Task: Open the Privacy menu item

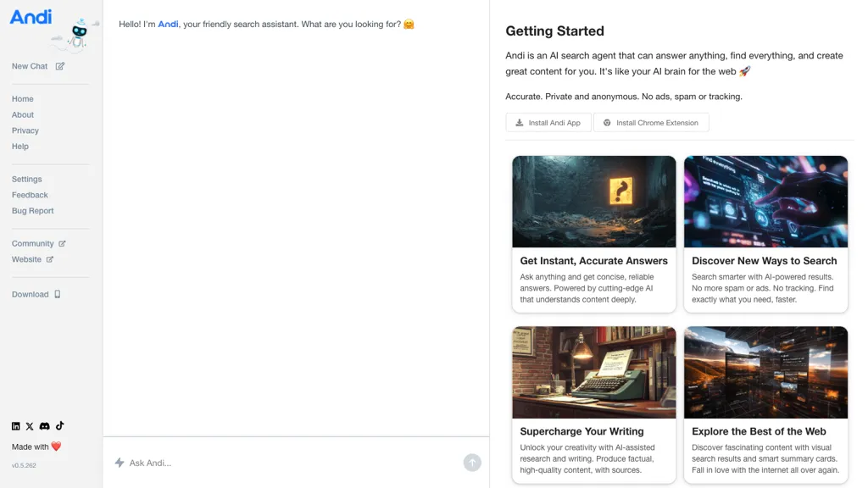Action: tap(25, 130)
